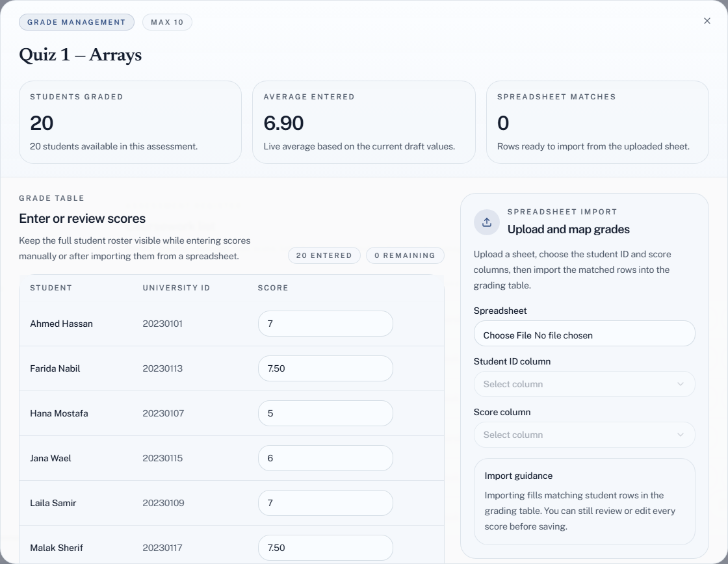Edit the score for Jana Wael
Viewport: 728px width, 564px height.
(x=326, y=458)
